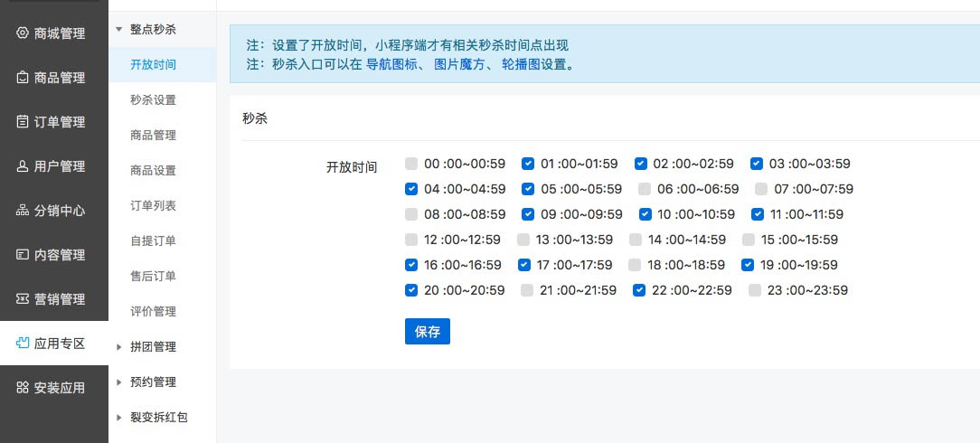The height and width of the screenshot is (443, 980).
Task: Toggle the 17:00~17:59 time slot
Action: 524,265
